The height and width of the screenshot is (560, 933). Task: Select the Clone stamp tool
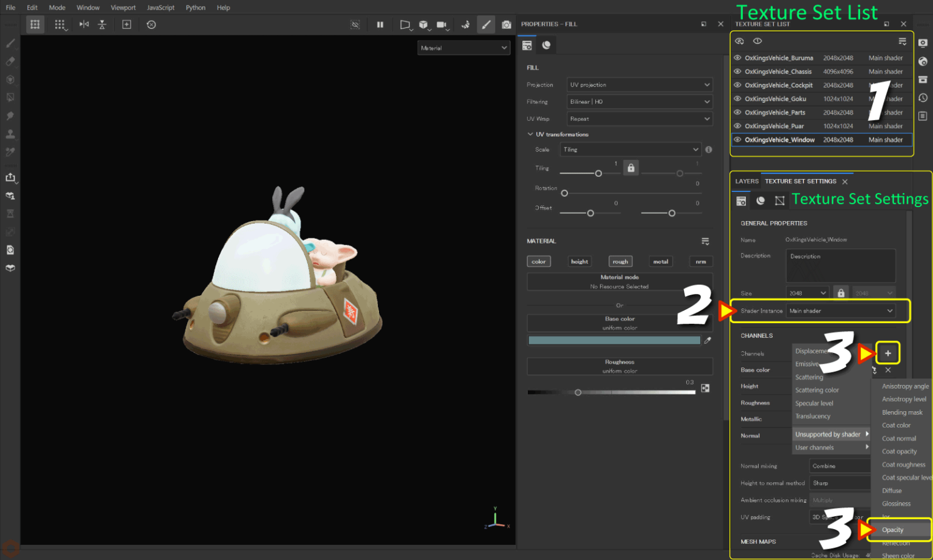[10, 134]
